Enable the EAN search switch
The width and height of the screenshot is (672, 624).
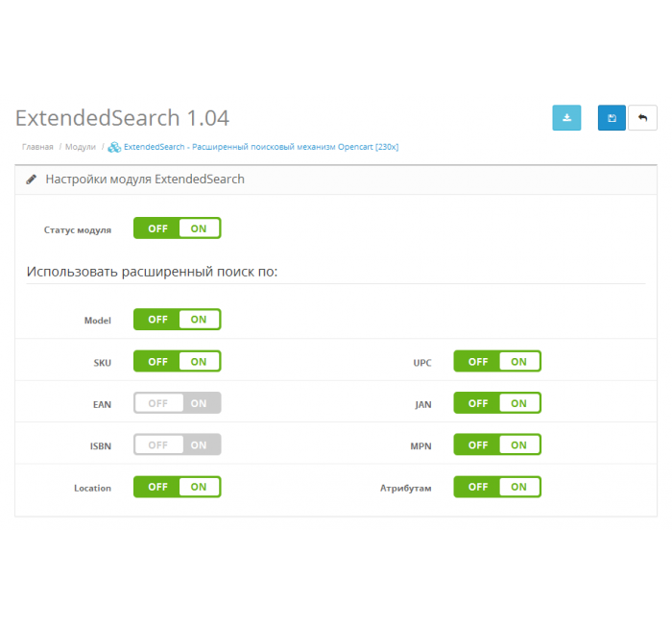coord(177,403)
